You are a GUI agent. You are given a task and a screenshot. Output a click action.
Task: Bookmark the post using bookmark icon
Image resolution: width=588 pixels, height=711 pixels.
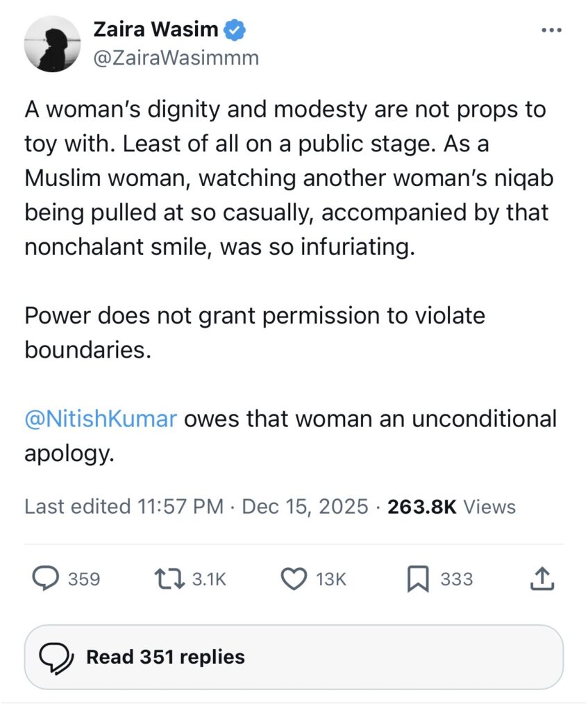418,579
